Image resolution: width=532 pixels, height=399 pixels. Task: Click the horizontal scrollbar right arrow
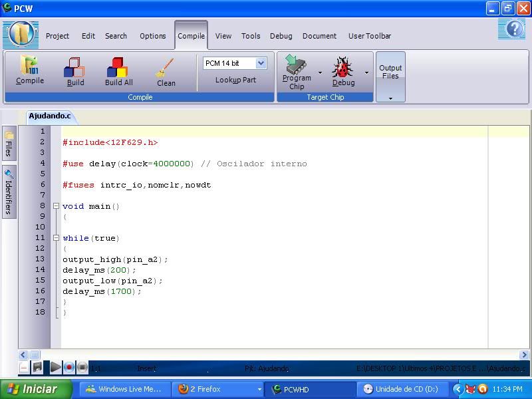coord(524,355)
